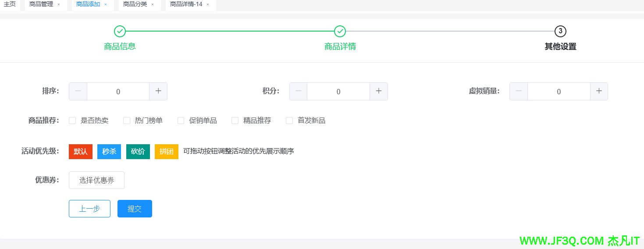Enable the 是否热卖 checkbox

[x=72, y=121]
